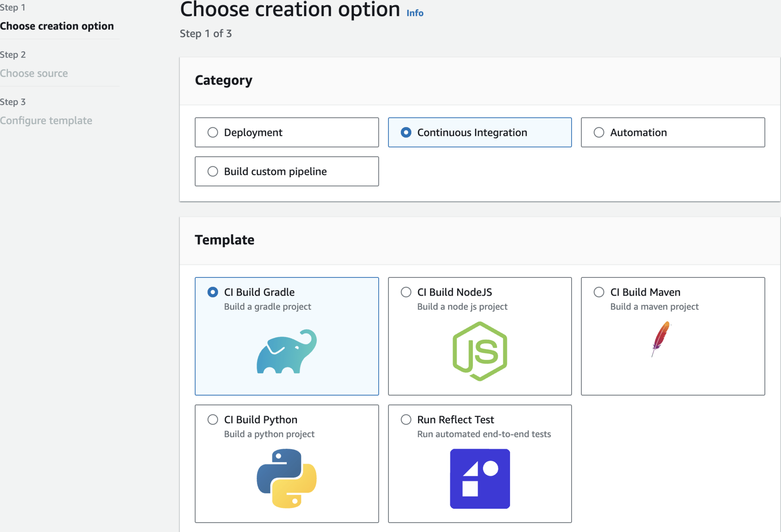781x532 pixels.
Task: Click the Build a maven project description
Action: pyautogui.click(x=654, y=307)
